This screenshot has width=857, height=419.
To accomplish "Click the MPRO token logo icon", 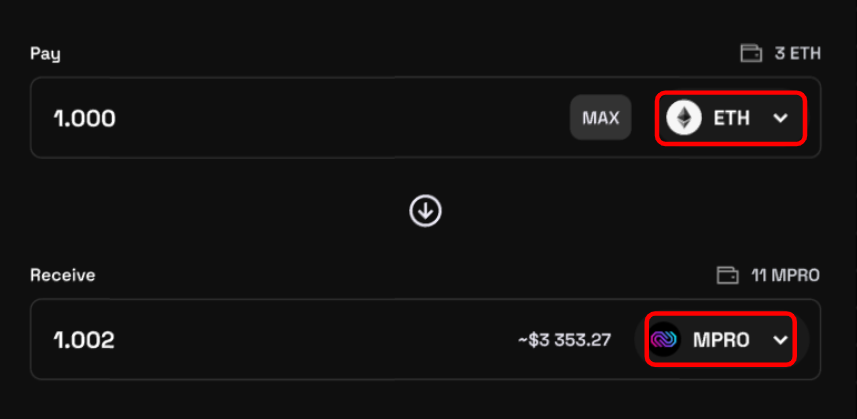I will pyautogui.click(x=664, y=340).
